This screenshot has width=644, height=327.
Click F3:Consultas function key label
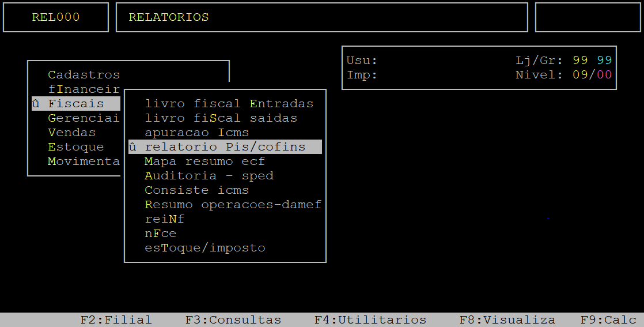tap(233, 320)
